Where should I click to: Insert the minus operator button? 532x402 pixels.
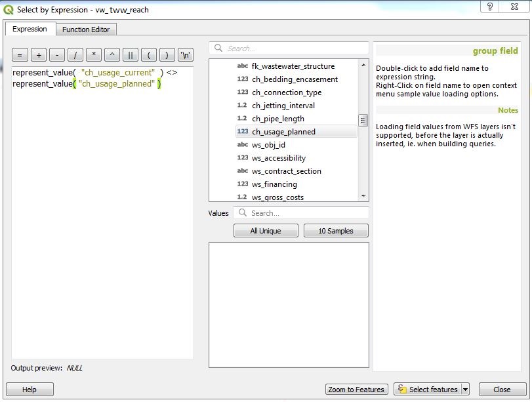[x=57, y=55]
